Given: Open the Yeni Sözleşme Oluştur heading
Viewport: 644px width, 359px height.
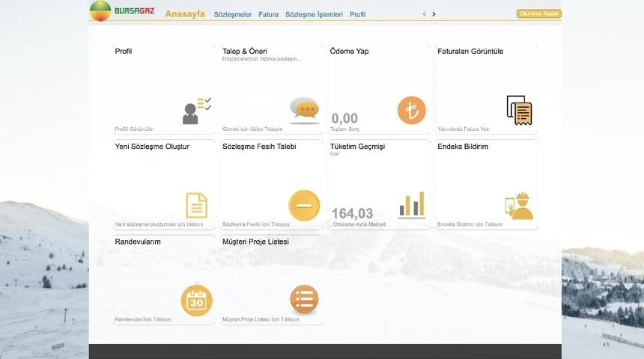Looking at the screenshot, I should tap(152, 147).
